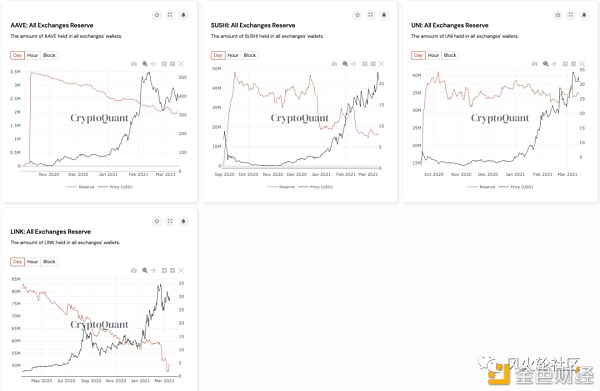Image resolution: width=600 pixels, height=391 pixels.
Task: Expand AAVE chart to fullscreen
Action: tap(170, 15)
